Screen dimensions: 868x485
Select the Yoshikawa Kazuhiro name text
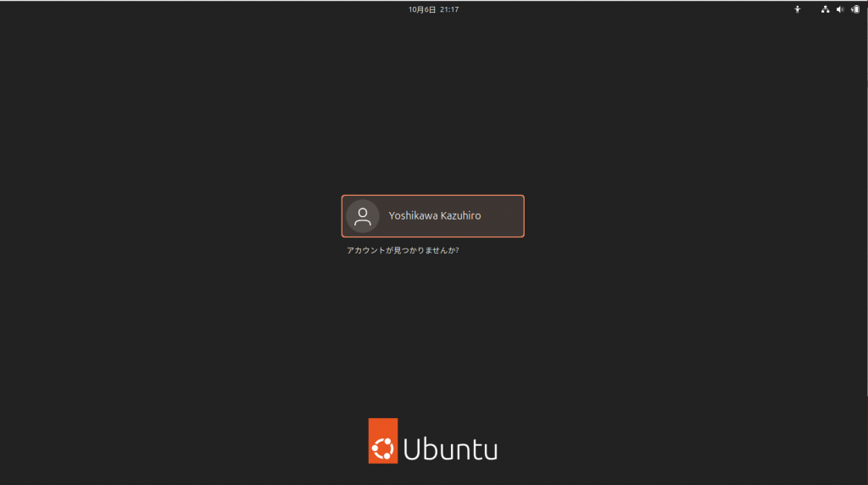[x=434, y=216]
